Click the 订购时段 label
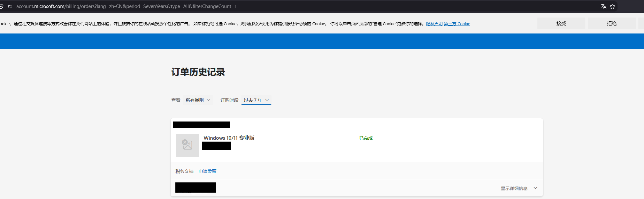644x199 pixels. coord(229,100)
